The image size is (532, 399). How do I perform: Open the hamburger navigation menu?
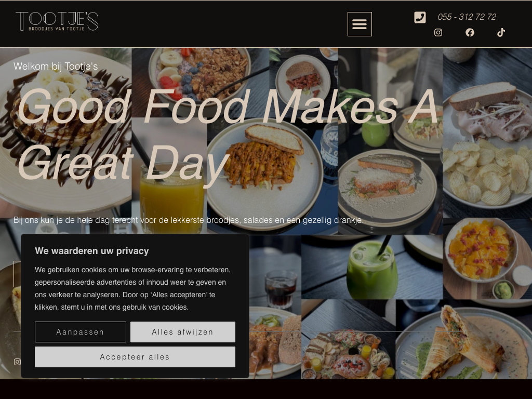tap(360, 24)
